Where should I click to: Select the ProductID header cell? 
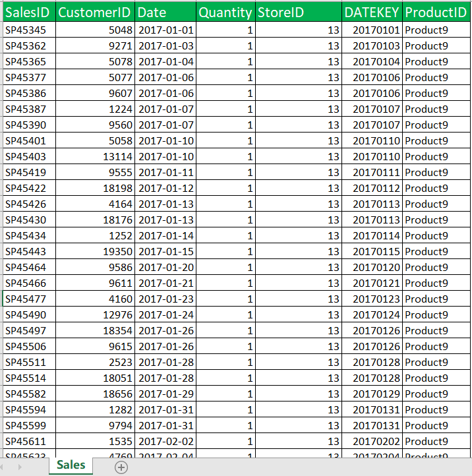[436, 12]
